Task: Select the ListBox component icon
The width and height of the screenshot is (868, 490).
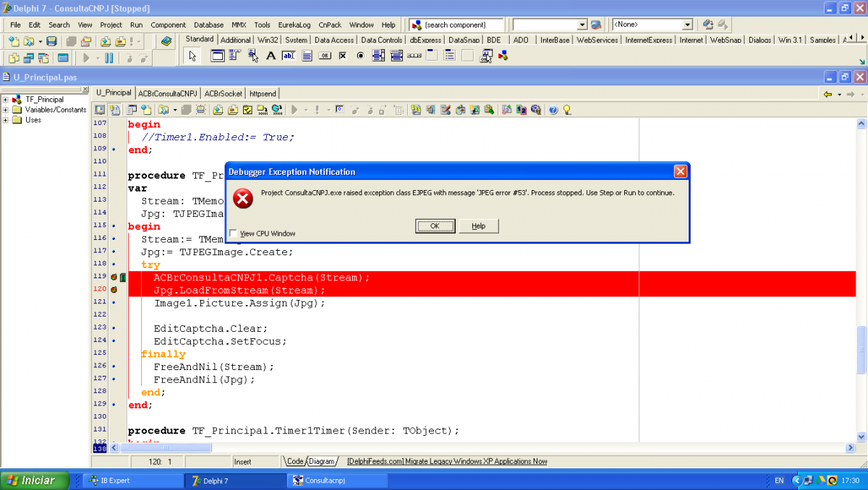Action: pos(378,56)
